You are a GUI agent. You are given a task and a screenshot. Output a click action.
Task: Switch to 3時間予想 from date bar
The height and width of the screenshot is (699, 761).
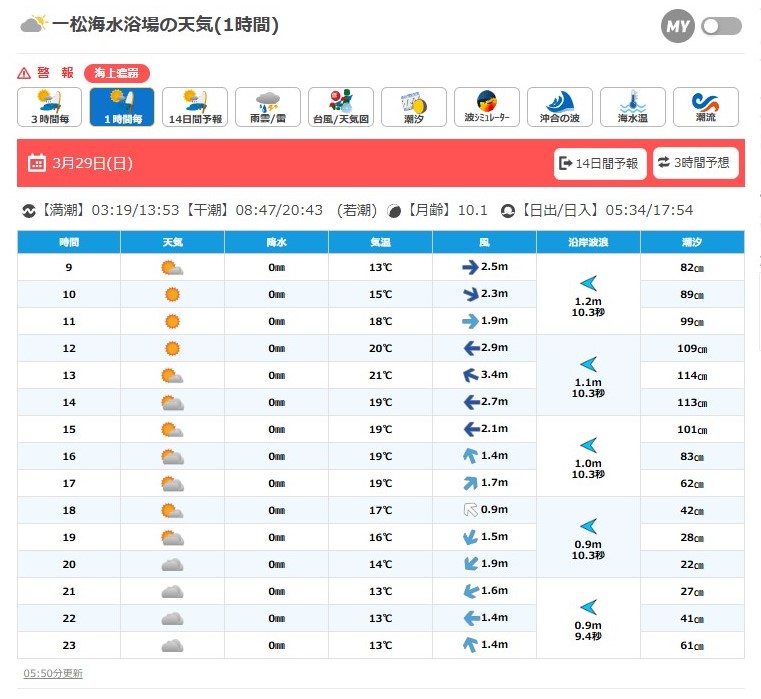(x=695, y=163)
